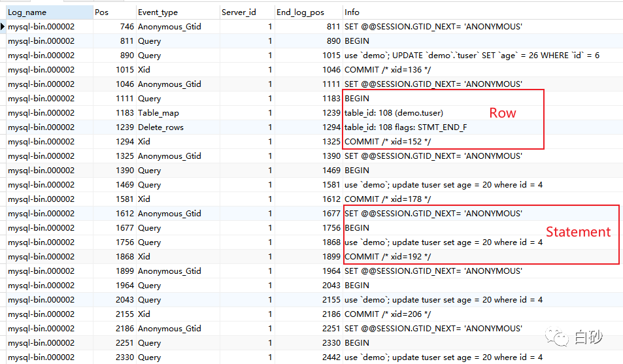623x364 pixels.
Task: Click COMMIT /* xid=178 */ cell
Action: pyautogui.click(x=482, y=199)
